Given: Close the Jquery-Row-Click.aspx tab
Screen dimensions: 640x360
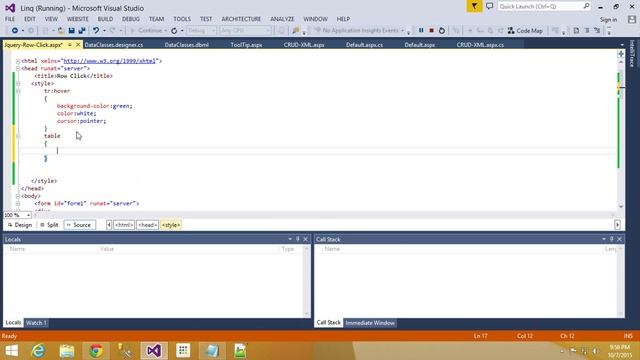Looking at the screenshot, I should point(78,44).
